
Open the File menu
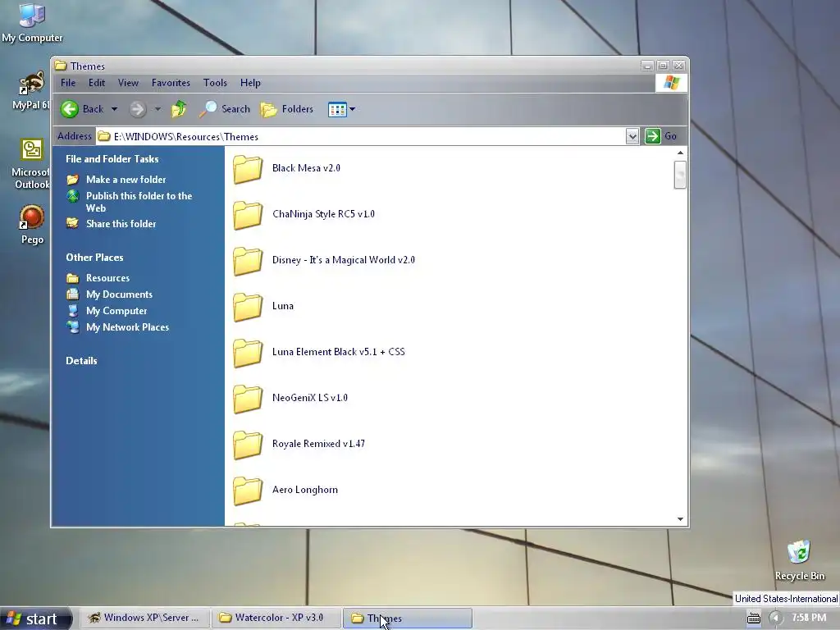[68, 83]
